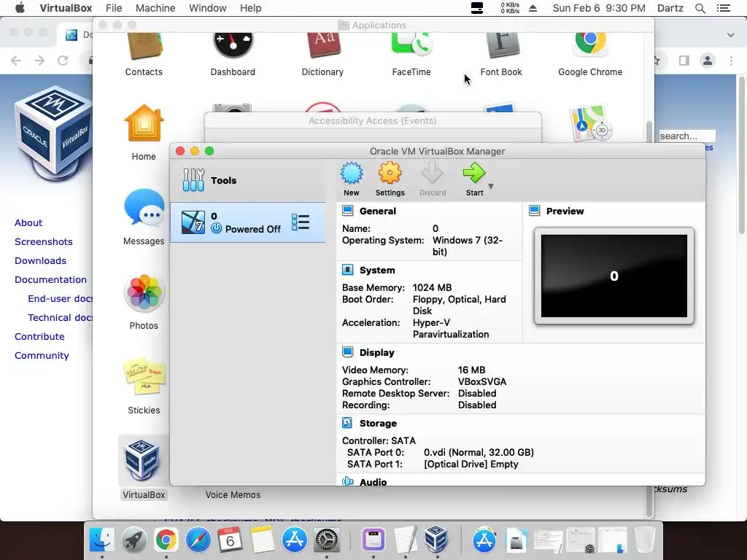Screen dimensions: 747x560
Task: Open the Documentation link on webpage
Action: (50, 279)
